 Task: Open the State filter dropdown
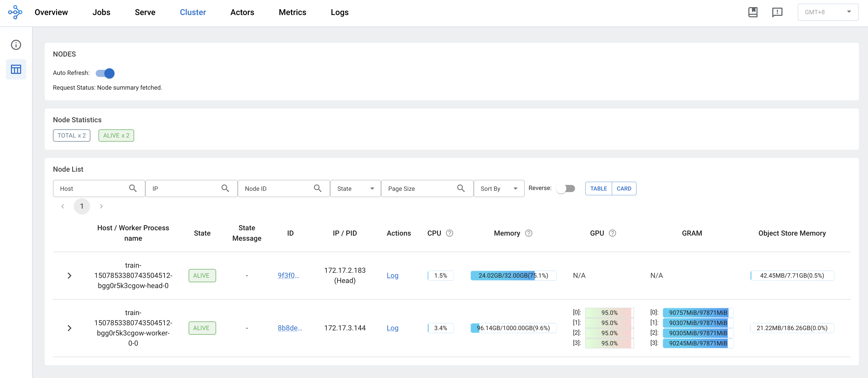[355, 188]
